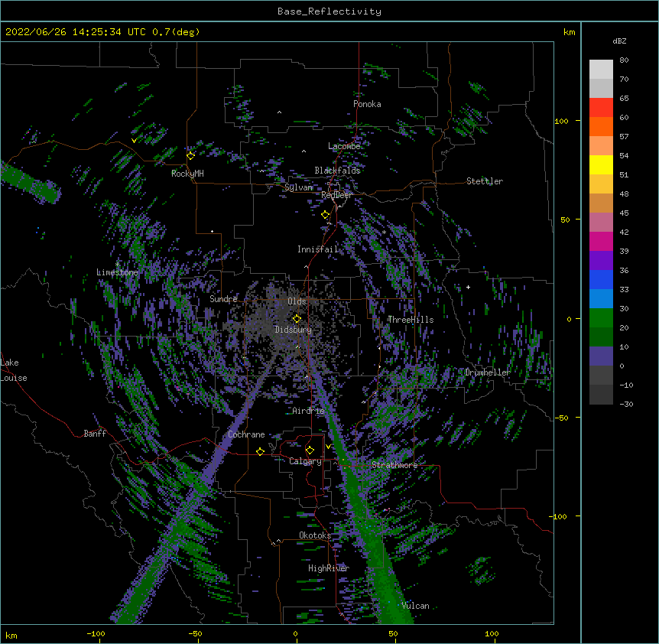The height and width of the screenshot is (644, 659).
Task: Click the Innisfail city label
Action: (x=317, y=249)
